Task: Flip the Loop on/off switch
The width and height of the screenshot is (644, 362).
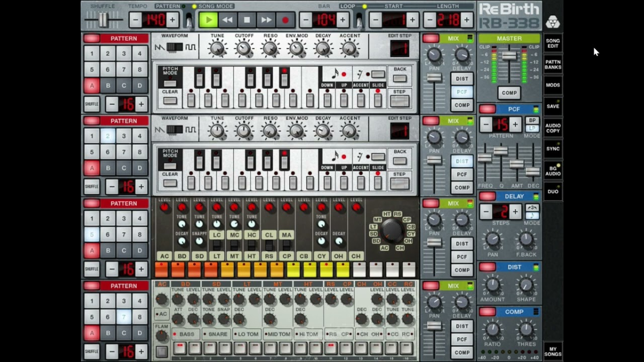Action: click(359, 21)
